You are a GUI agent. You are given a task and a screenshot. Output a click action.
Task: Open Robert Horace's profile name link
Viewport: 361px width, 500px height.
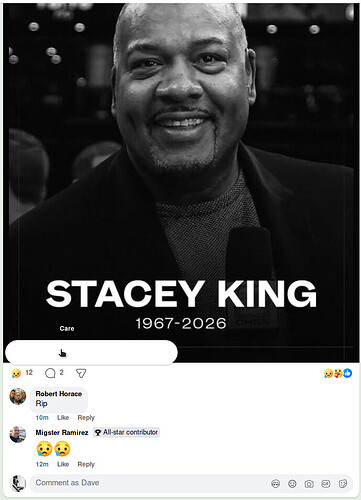[59, 394]
